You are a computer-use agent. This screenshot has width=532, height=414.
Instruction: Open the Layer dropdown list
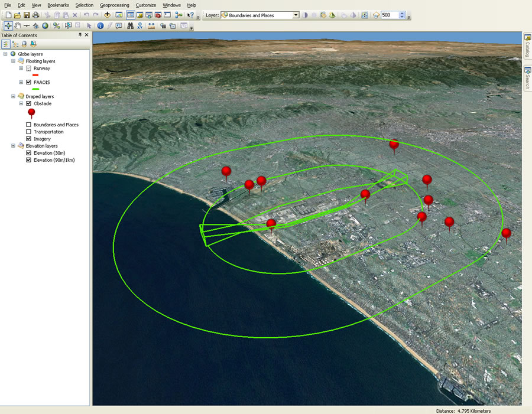(x=296, y=15)
